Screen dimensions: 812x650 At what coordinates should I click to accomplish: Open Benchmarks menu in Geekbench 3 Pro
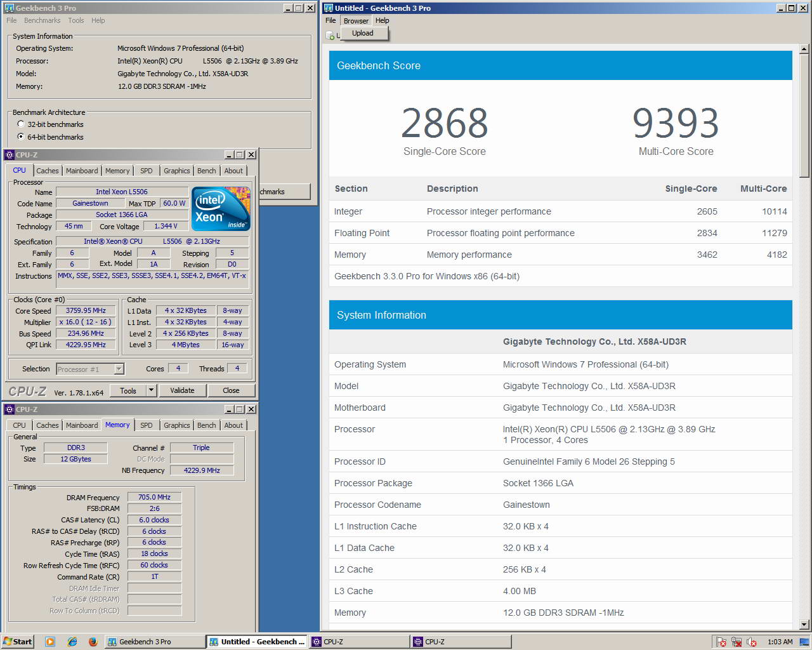pyautogui.click(x=42, y=20)
